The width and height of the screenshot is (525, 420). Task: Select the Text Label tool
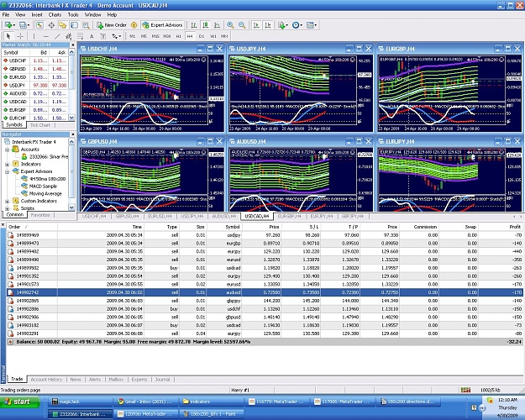tap(102, 36)
